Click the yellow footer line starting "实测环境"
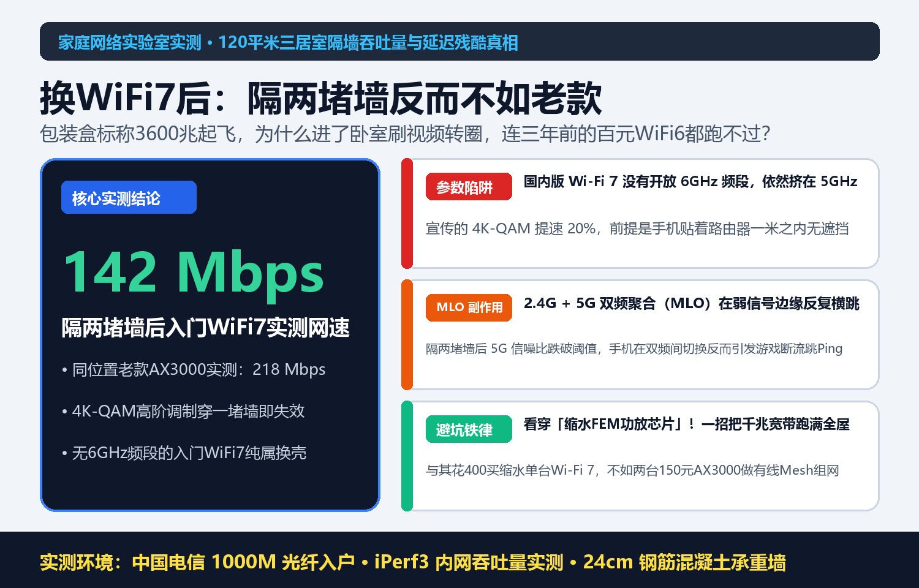The height and width of the screenshot is (588, 919). point(412,562)
